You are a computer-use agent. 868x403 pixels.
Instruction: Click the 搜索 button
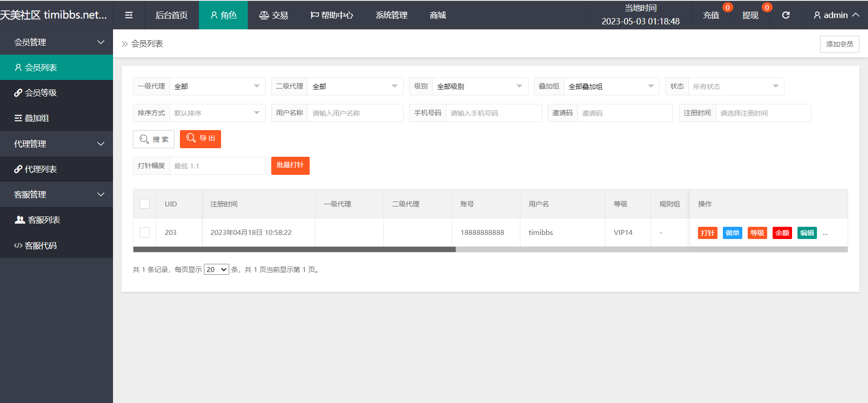[154, 139]
